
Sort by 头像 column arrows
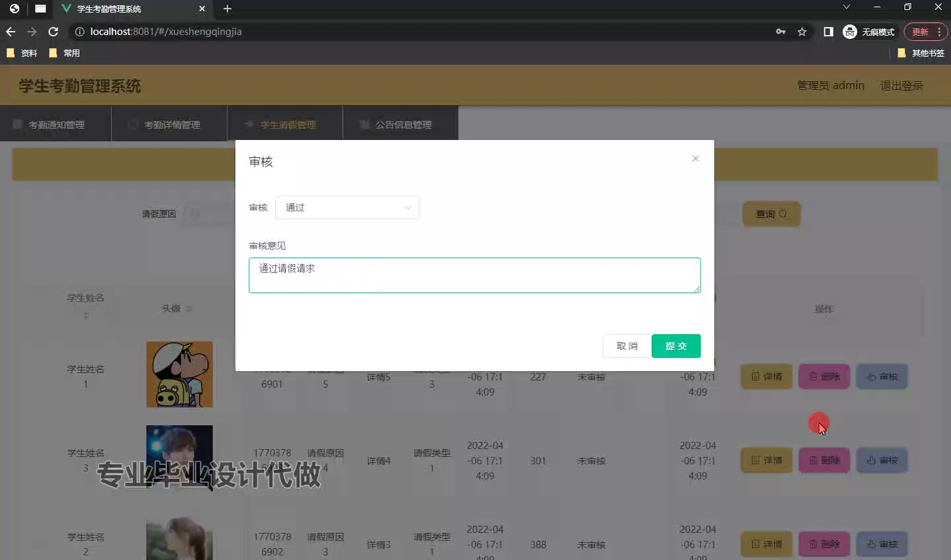189,308
